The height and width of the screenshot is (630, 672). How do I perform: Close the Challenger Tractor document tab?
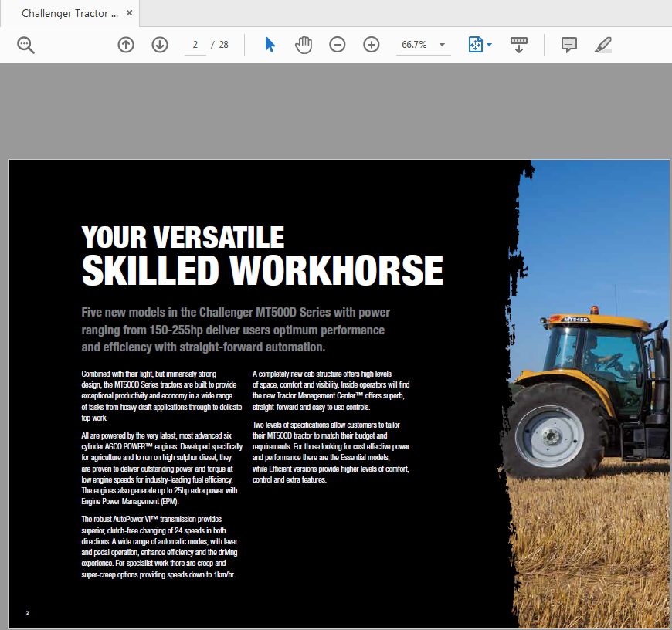pyautogui.click(x=128, y=13)
